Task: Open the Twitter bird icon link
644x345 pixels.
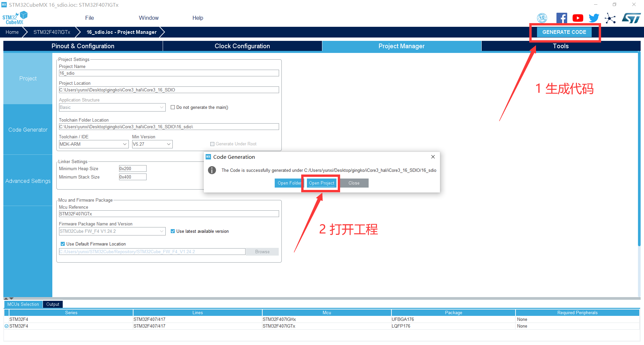Action: (594, 18)
